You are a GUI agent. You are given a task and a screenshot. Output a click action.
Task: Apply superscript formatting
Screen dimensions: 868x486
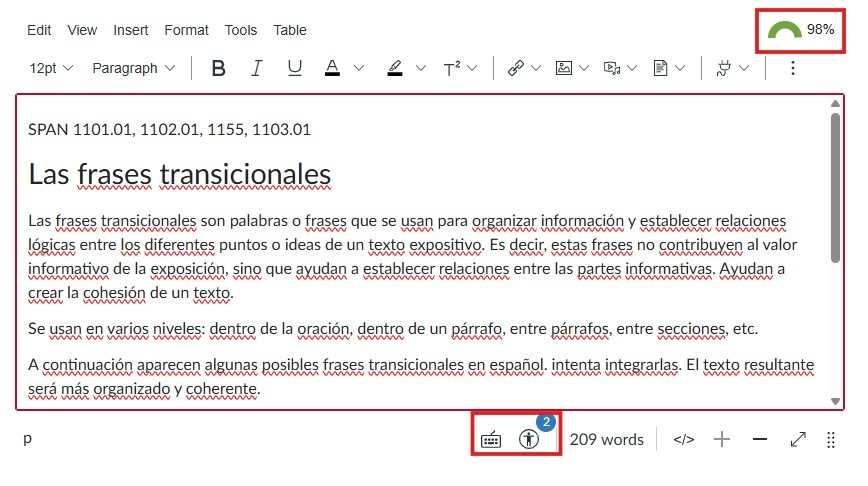click(452, 68)
